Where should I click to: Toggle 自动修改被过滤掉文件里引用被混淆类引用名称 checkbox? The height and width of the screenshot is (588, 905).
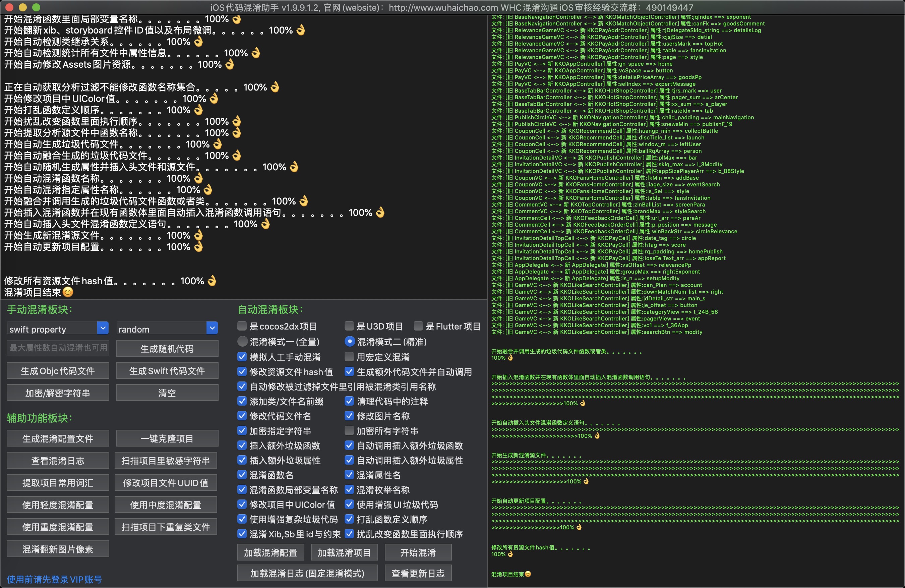242,387
